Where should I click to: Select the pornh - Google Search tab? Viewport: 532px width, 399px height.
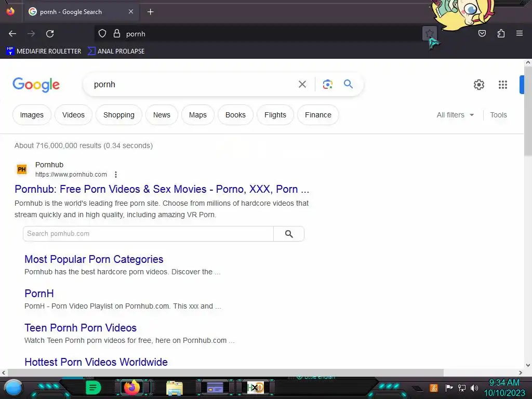click(x=81, y=12)
